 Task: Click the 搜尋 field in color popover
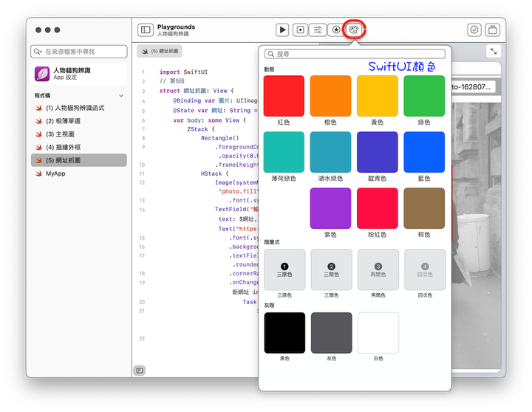pos(355,54)
